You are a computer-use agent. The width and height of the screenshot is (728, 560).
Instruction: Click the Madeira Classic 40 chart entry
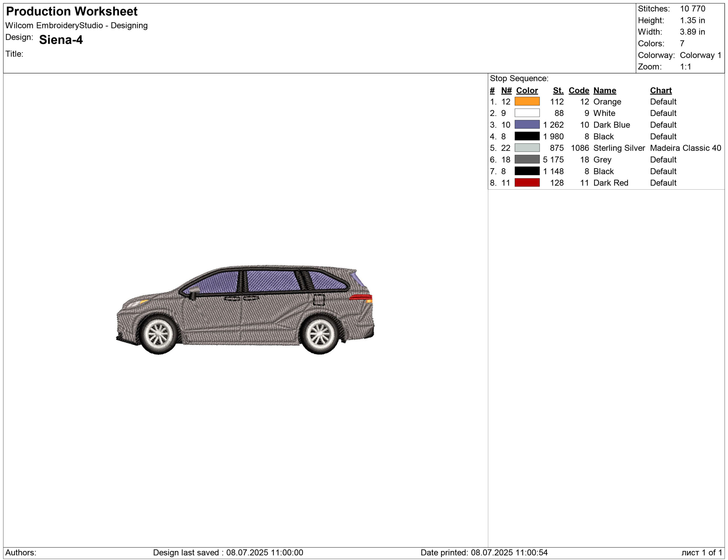tap(685, 148)
